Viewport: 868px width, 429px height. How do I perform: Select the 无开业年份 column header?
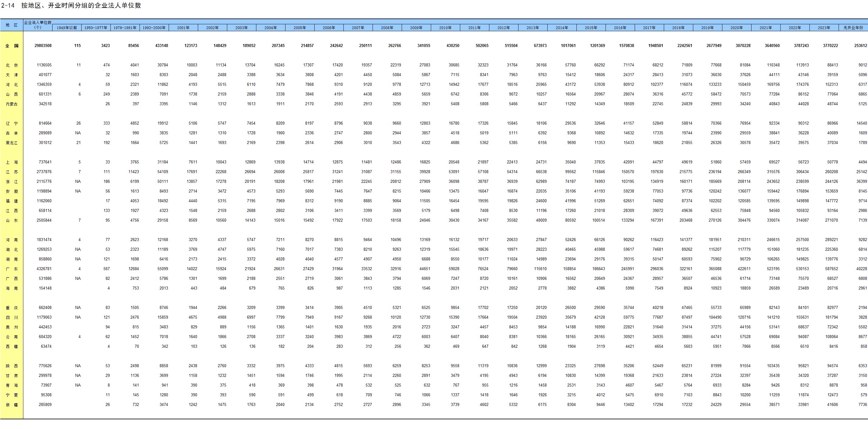coord(853,28)
